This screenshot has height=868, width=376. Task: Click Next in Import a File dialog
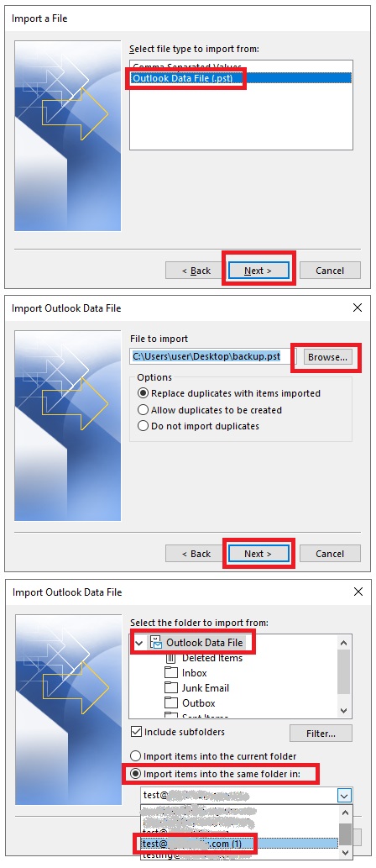point(258,271)
